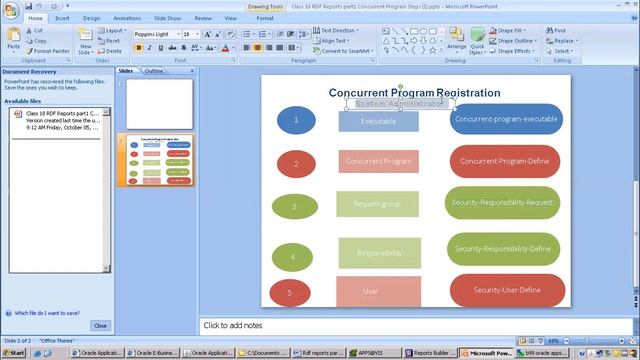Increase list indent level
Viewport: 640px width, 360px height.
click(291, 34)
